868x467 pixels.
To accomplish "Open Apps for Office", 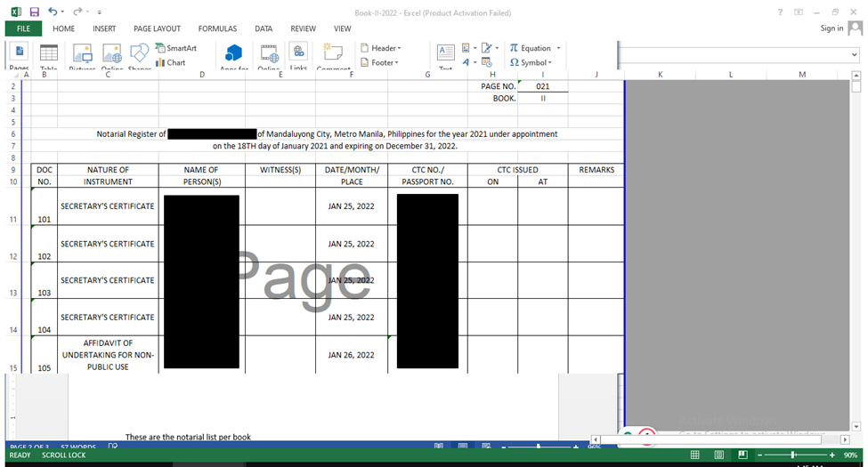I will pos(233,56).
